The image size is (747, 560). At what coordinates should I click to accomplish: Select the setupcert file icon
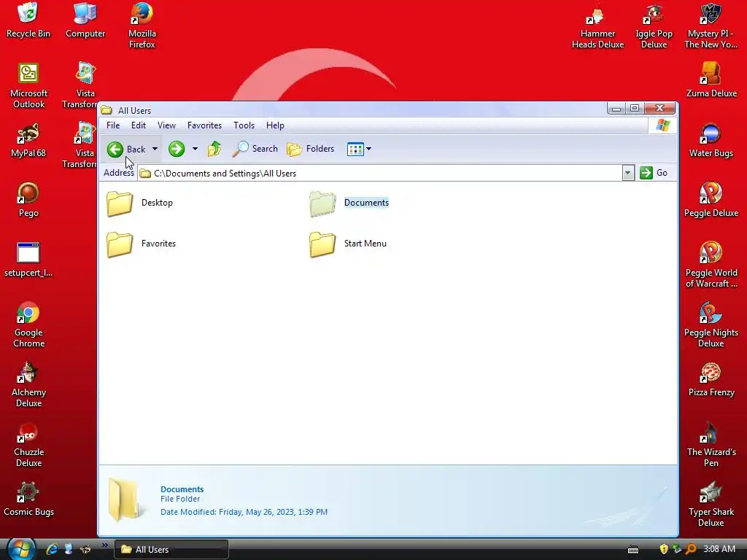point(28,260)
